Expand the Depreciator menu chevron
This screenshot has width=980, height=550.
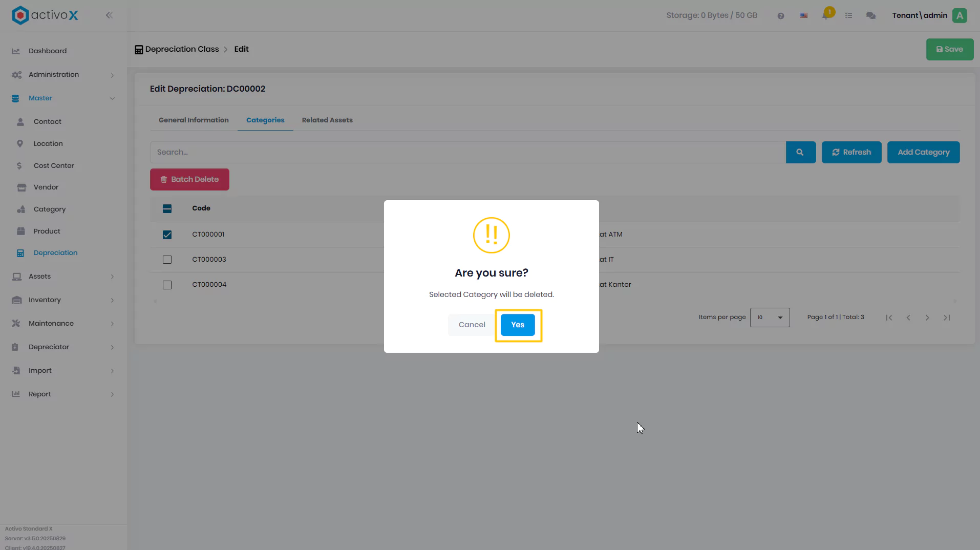click(x=112, y=347)
